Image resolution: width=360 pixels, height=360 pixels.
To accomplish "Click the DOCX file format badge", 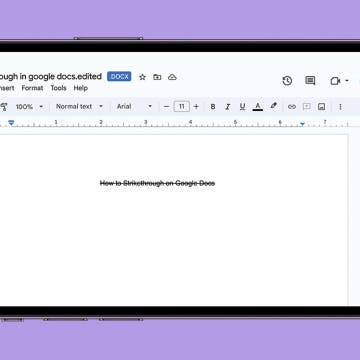I will pyautogui.click(x=119, y=77).
